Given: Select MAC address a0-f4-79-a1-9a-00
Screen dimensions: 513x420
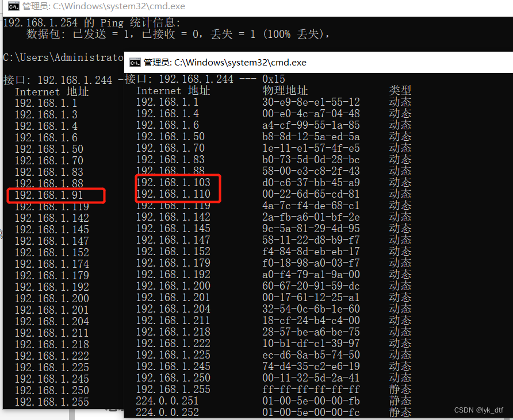Looking at the screenshot, I should coord(311,274).
